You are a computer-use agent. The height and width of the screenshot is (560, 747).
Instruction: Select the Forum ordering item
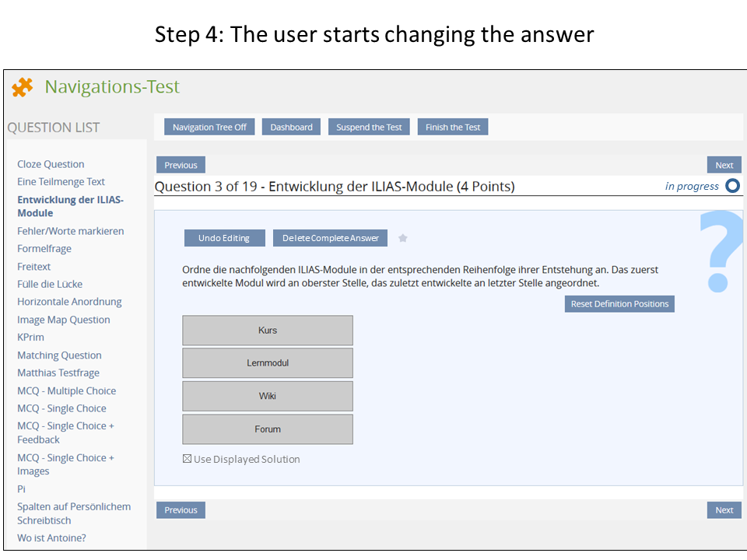tap(268, 429)
